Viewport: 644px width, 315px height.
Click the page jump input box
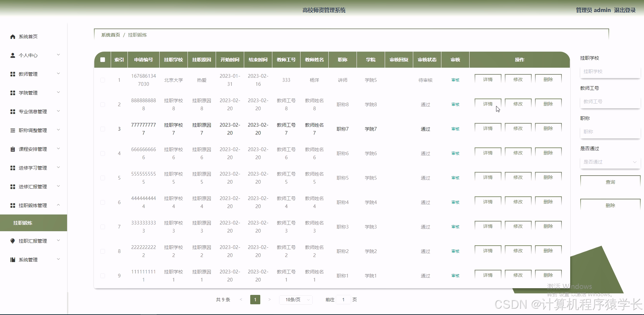(x=343, y=300)
